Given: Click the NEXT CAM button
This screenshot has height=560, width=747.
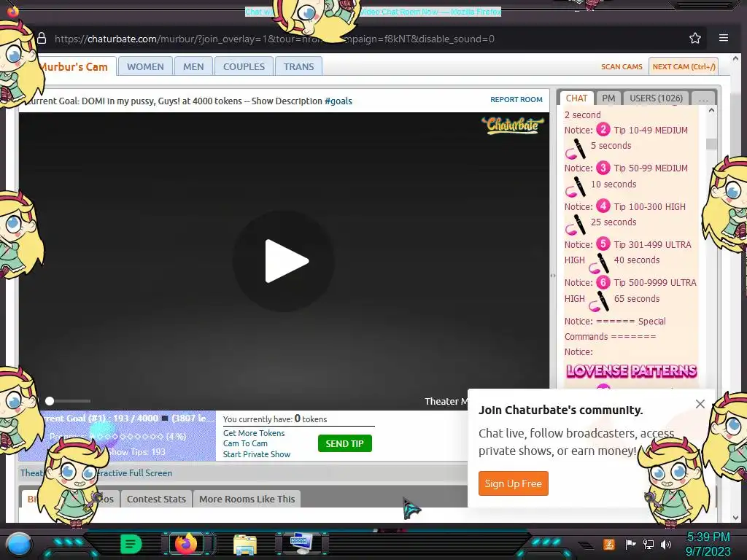Looking at the screenshot, I should tap(684, 66).
